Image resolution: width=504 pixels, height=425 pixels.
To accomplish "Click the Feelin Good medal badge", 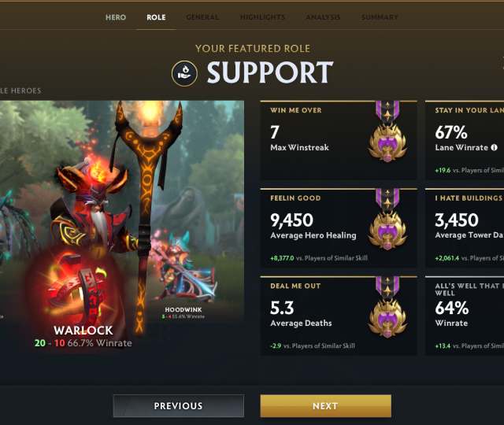I will pos(387,220).
